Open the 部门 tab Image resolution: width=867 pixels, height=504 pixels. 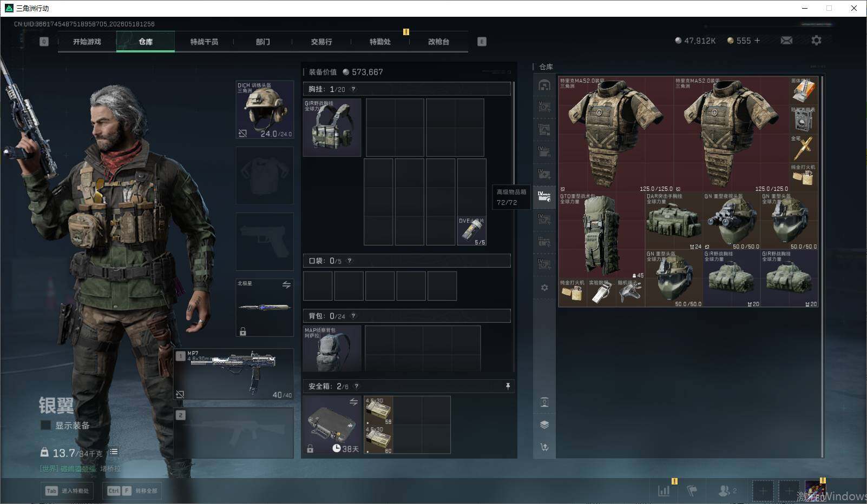click(x=263, y=42)
